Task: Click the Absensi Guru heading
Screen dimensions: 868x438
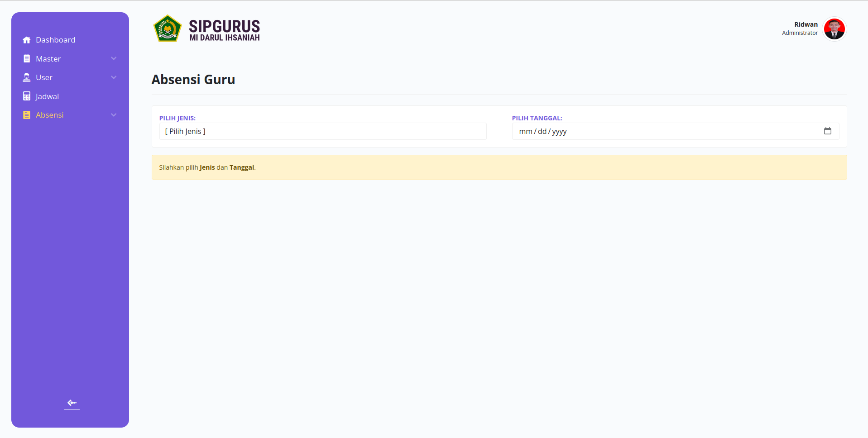Action: pos(193,80)
